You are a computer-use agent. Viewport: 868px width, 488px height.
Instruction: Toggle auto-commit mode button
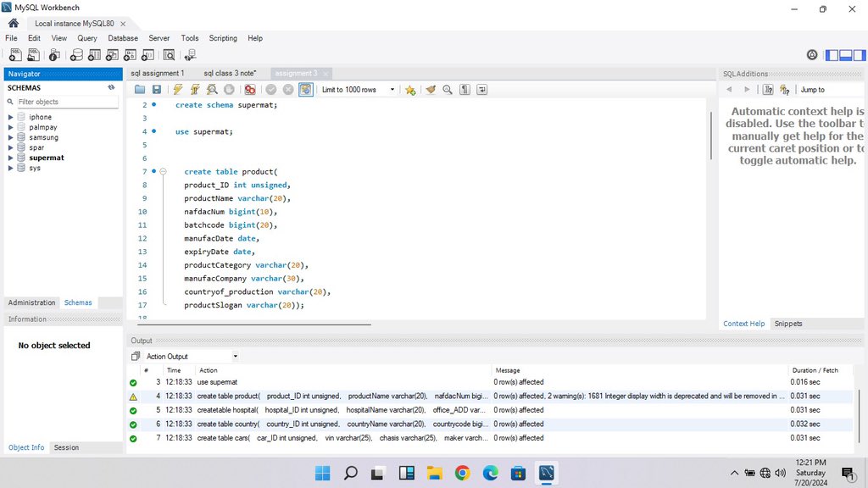click(305, 90)
